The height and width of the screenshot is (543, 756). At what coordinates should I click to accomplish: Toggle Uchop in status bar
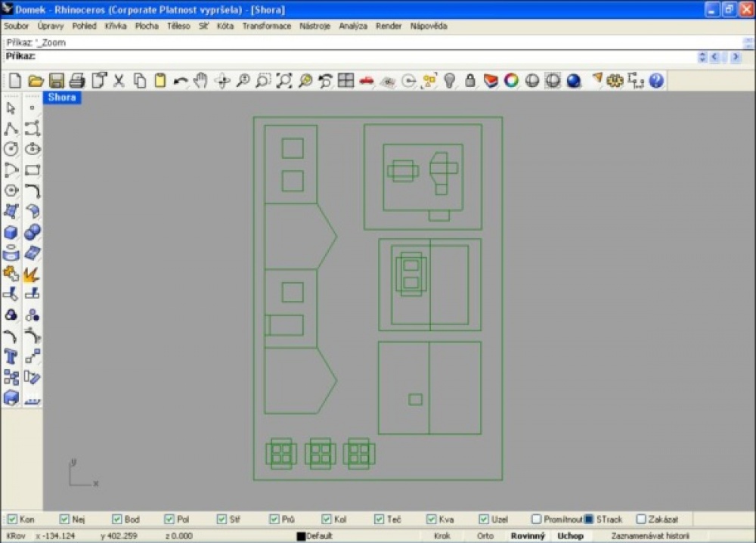[x=570, y=535]
